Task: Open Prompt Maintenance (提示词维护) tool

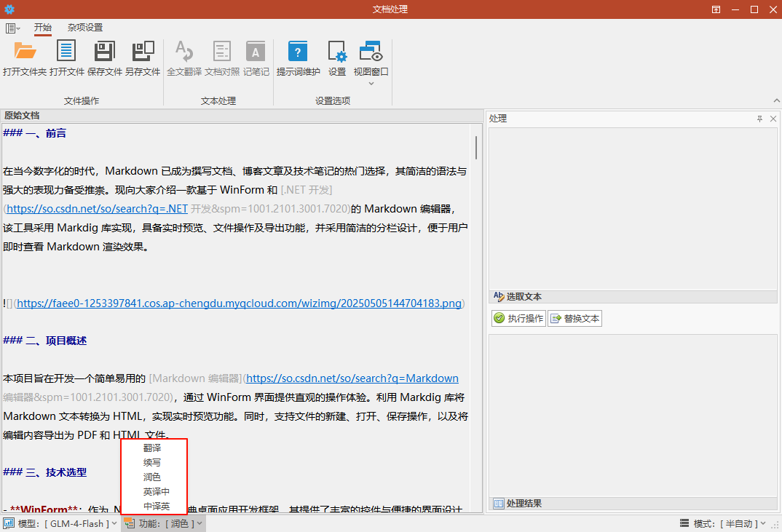Action: (x=298, y=52)
